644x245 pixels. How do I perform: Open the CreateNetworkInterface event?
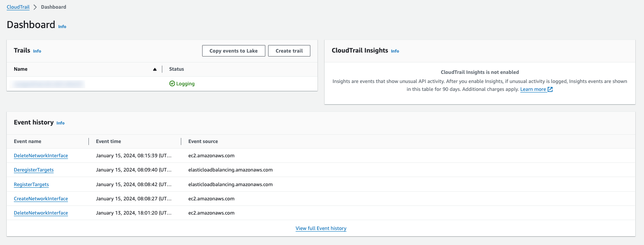(41, 199)
